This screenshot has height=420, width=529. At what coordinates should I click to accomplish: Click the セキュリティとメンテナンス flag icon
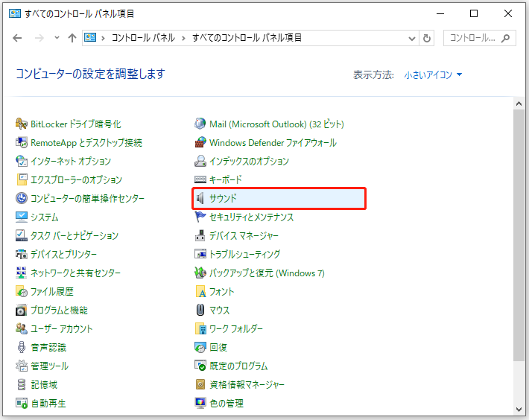(x=200, y=217)
